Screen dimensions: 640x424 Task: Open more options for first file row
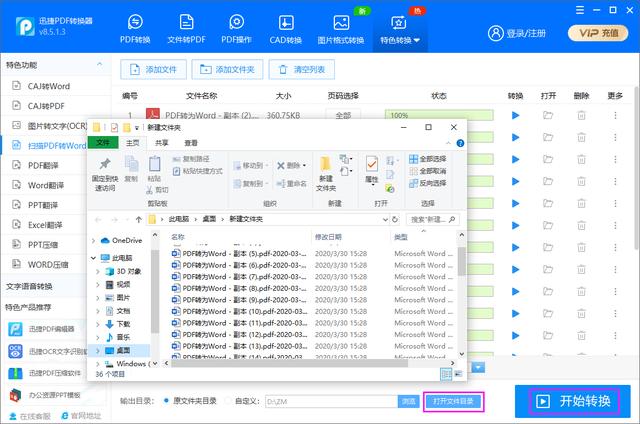coord(615,115)
